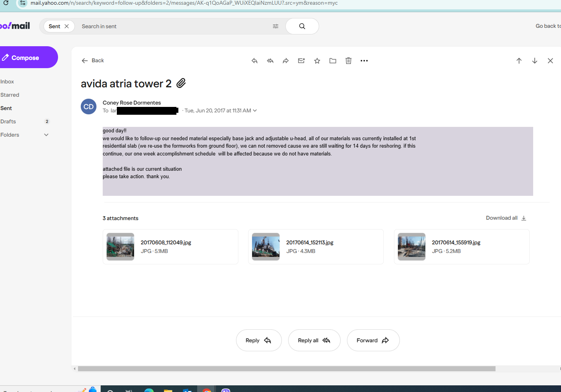The height and width of the screenshot is (392, 561).
Task: Click the 'JPG · 5.1MB' size label
Action: 154,251
